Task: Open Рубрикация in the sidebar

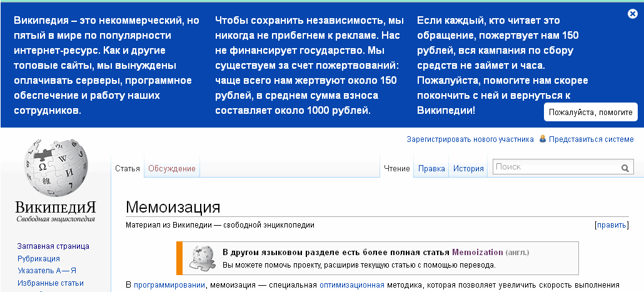Action: [39, 259]
